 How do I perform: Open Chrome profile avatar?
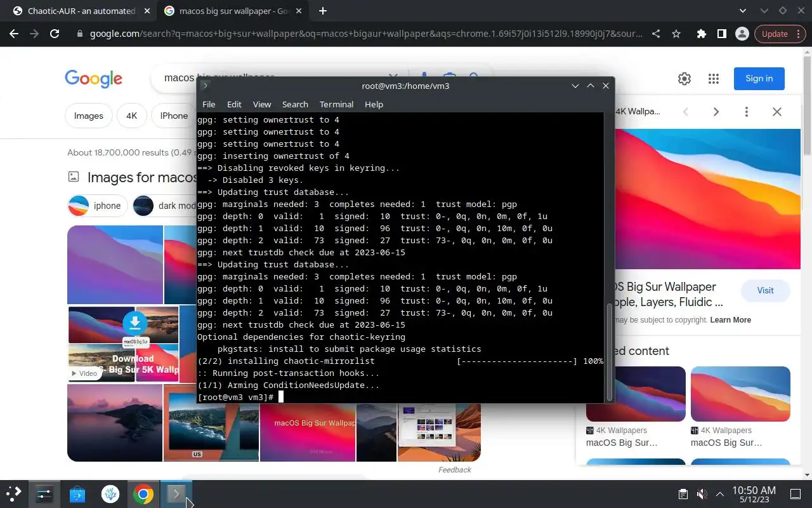[x=742, y=34]
